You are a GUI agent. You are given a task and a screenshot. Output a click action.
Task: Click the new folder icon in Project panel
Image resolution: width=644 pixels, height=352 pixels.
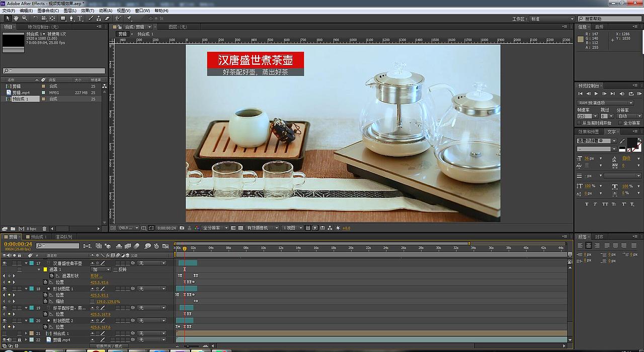(13, 229)
